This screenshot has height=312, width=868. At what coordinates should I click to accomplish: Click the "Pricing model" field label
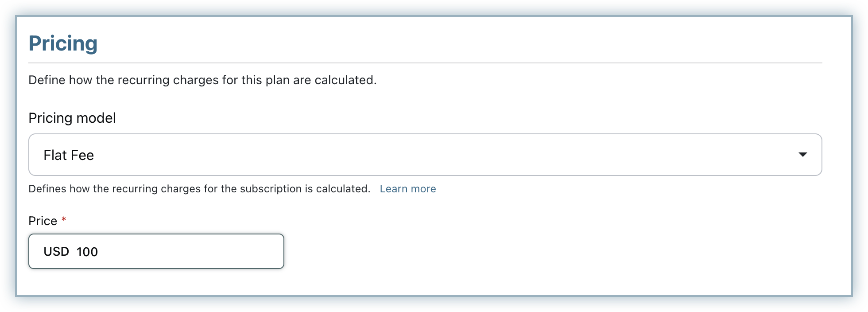72,118
